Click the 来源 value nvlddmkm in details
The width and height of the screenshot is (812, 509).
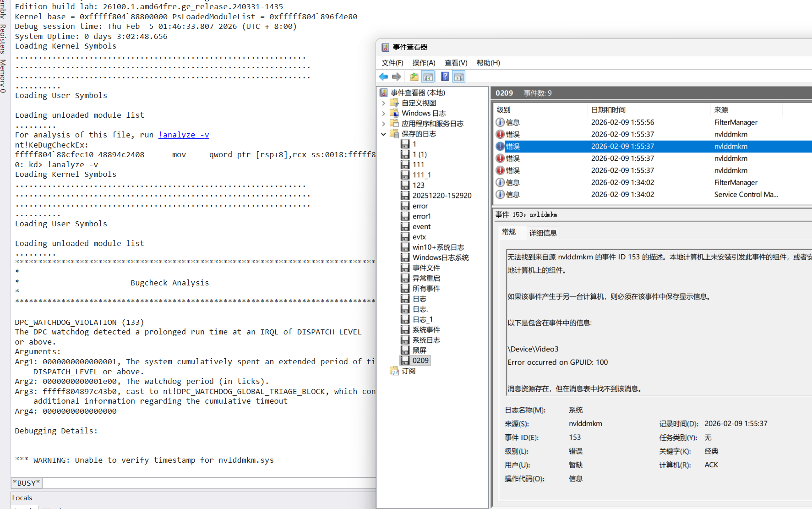point(585,424)
